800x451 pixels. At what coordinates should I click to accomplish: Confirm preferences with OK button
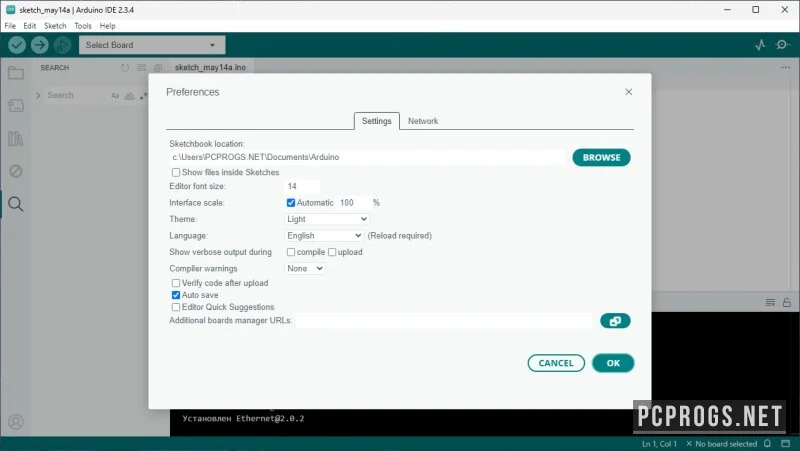(613, 363)
